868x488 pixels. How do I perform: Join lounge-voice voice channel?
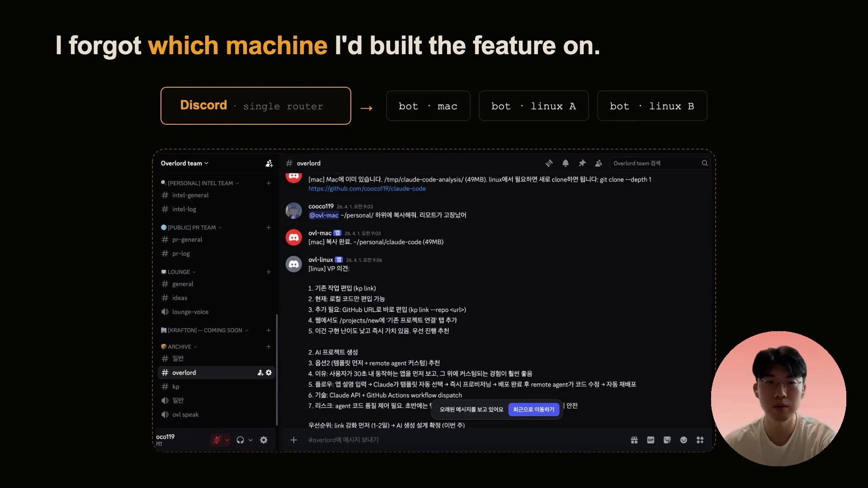tap(216, 312)
